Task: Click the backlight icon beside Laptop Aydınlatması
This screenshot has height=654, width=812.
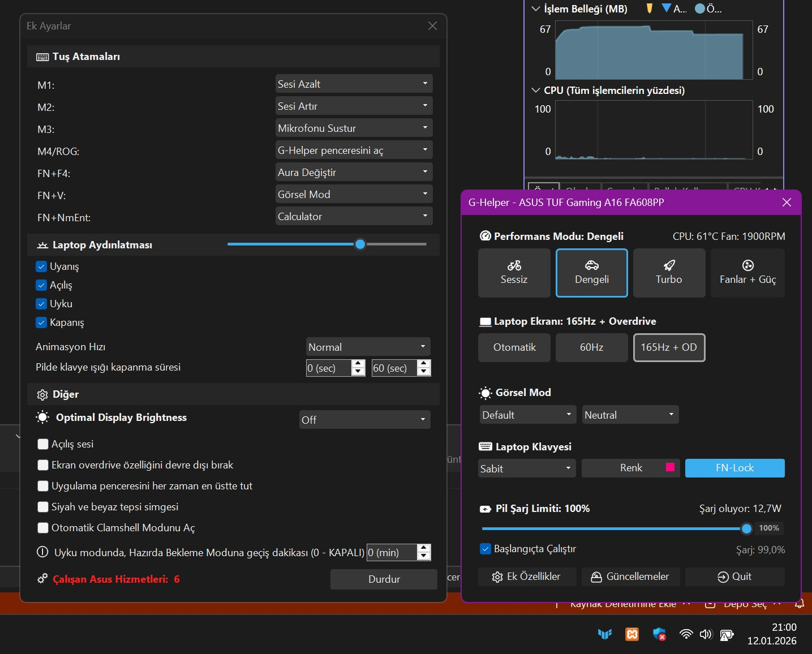Action: pyautogui.click(x=42, y=246)
